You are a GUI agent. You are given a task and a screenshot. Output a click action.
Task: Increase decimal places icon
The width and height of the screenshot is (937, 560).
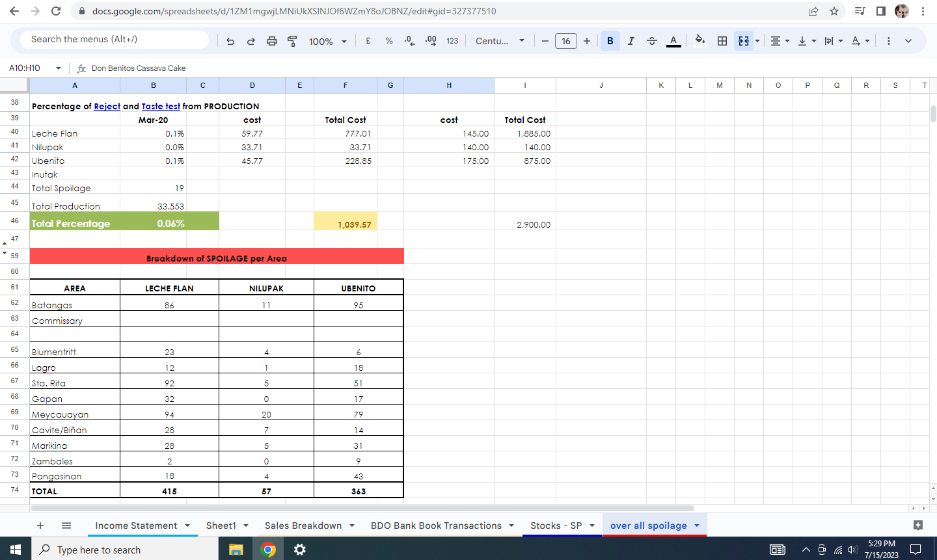click(x=431, y=40)
